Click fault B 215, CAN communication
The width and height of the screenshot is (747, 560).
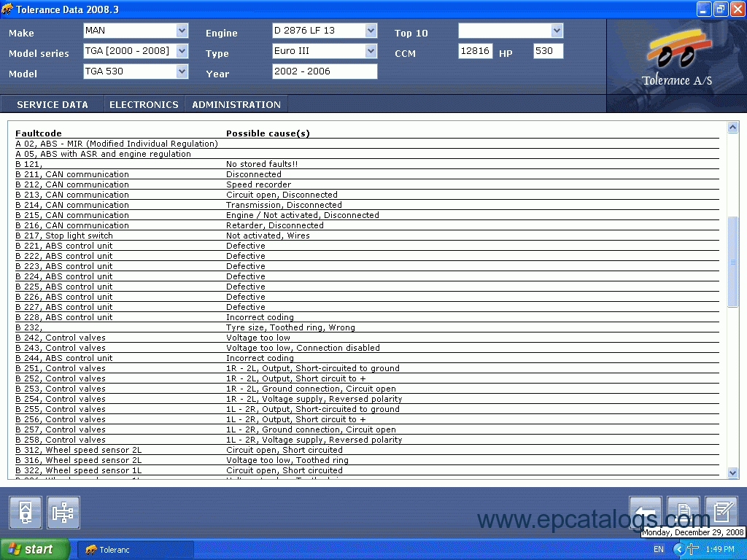(x=367, y=215)
